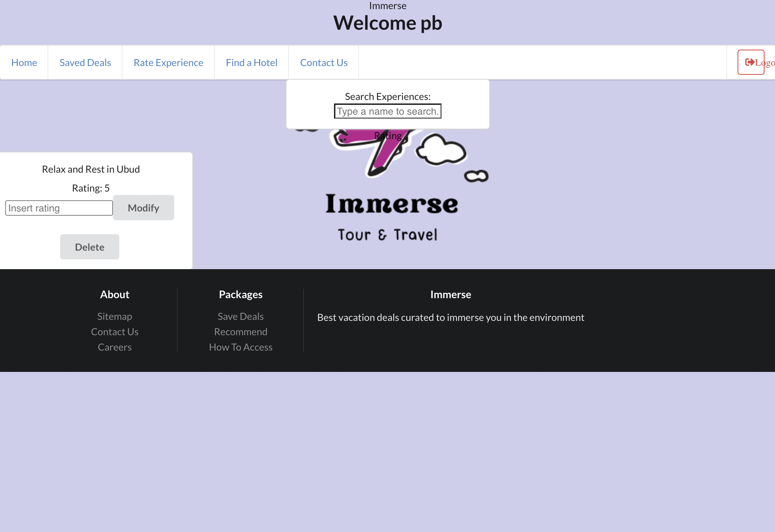The image size is (775, 532).
Task: Click the Welcome pb heading
Action: (387, 23)
